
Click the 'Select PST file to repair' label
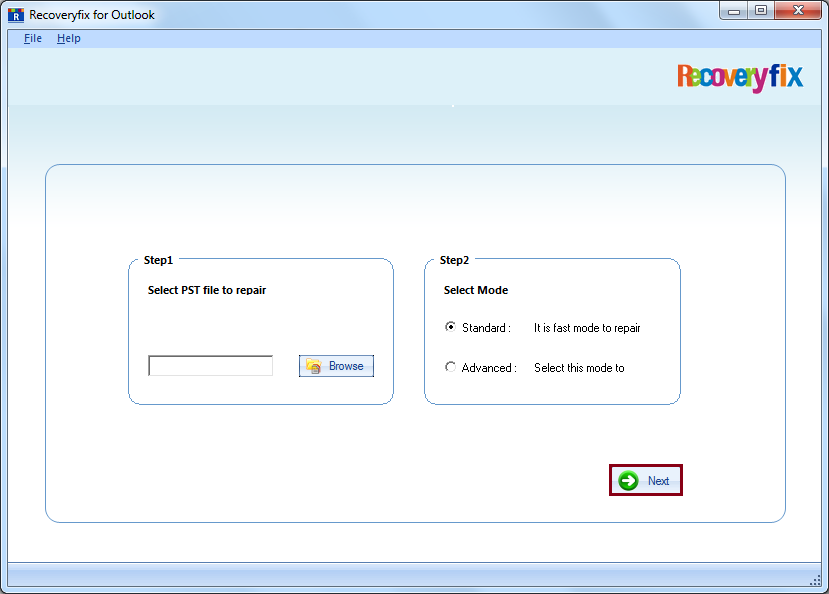tap(207, 290)
